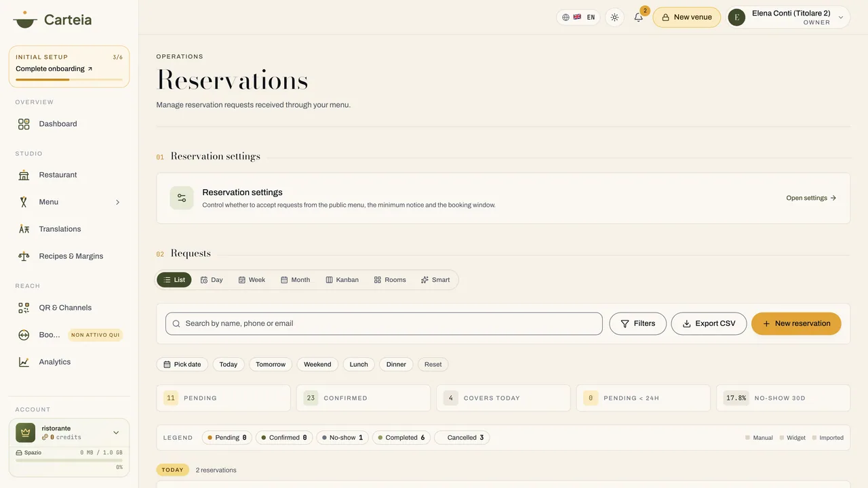Click the magnifier icon in search bar

coord(176,324)
